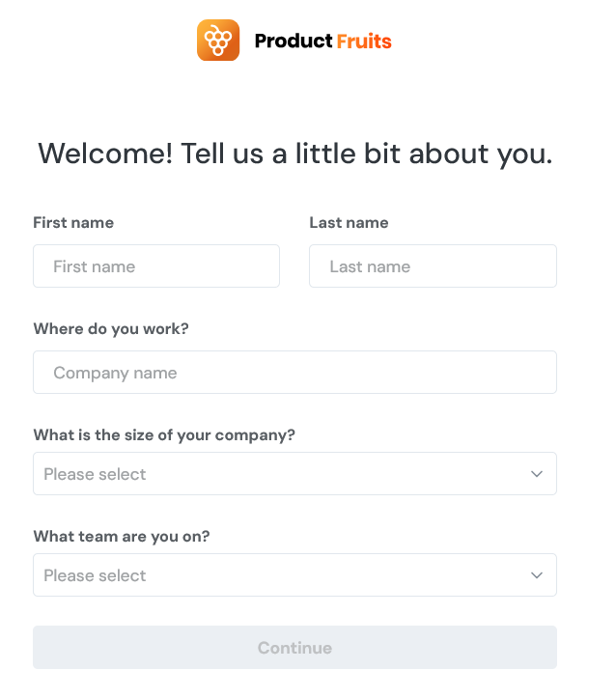Click the 'First name' field label
This screenshot has width=616, height=698.
pyautogui.click(x=73, y=223)
